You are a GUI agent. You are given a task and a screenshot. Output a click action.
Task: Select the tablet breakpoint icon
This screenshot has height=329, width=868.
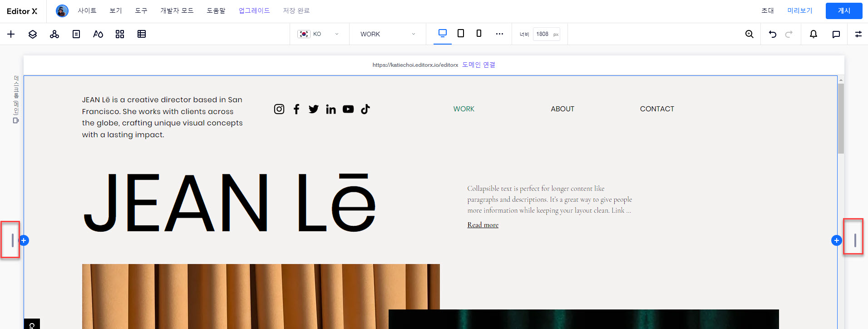[x=461, y=33]
